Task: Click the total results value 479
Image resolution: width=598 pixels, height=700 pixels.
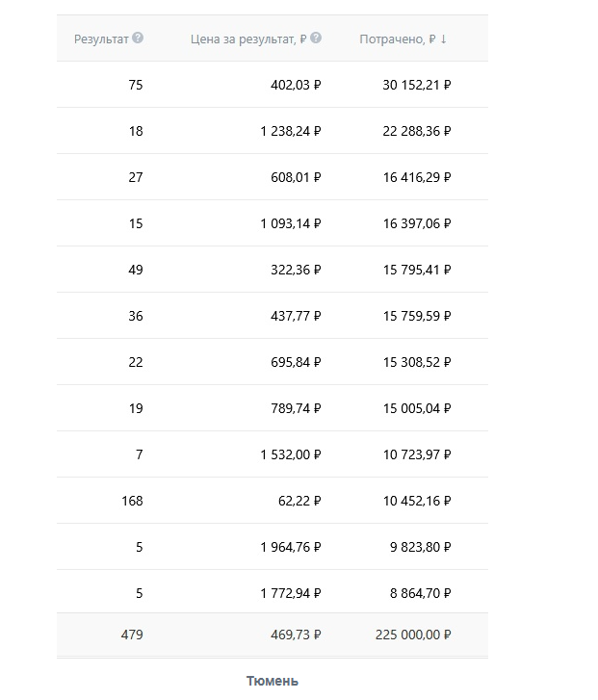Action: tap(132, 635)
